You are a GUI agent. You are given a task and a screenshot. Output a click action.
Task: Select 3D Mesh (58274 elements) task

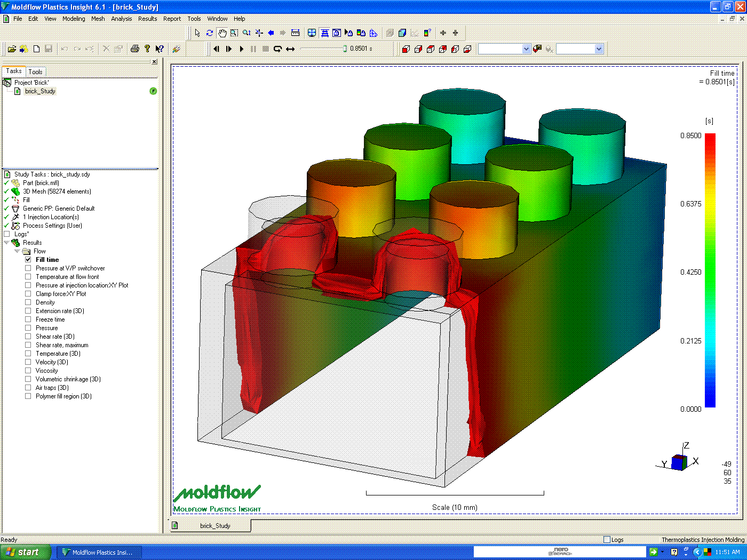pos(57,191)
